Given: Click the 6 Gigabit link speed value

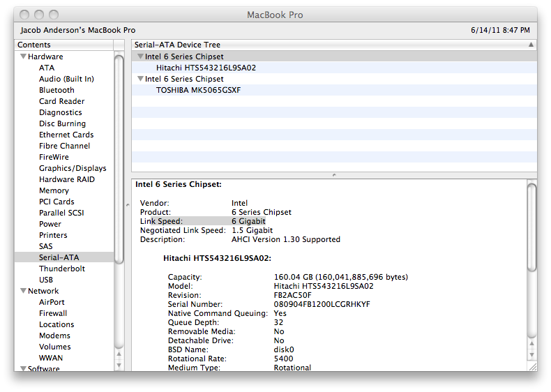Looking at the screenshot, I should tap(248, 221).
